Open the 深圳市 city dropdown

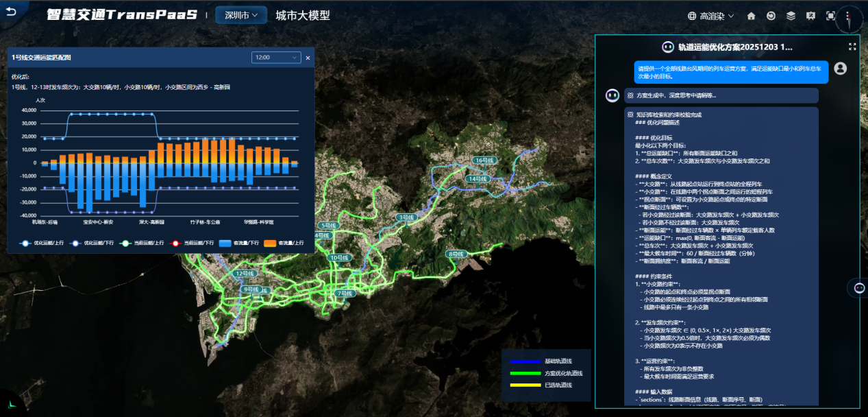click(x=240, y=15)
